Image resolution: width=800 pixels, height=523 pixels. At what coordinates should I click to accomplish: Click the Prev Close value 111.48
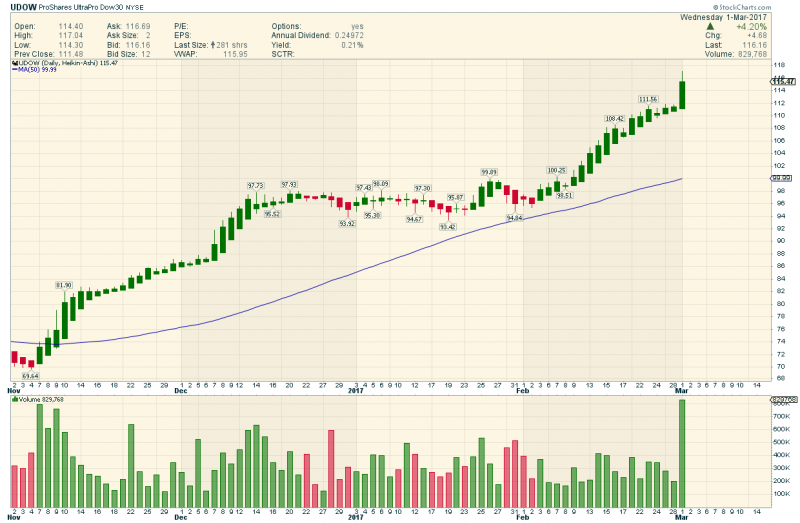pyautogui.click(x=71, y=54)
